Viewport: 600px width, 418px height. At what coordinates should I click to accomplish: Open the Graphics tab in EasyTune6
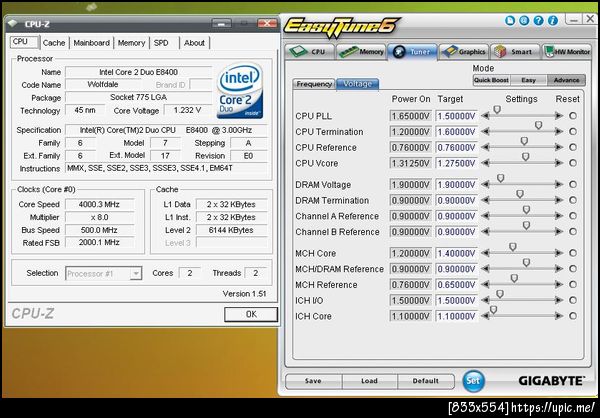(x=463, y=52)
